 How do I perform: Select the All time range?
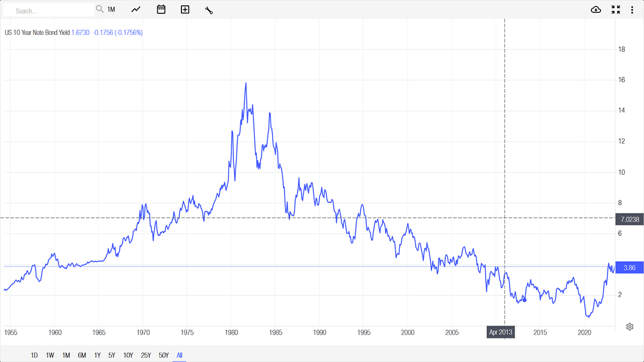(179, 355)
